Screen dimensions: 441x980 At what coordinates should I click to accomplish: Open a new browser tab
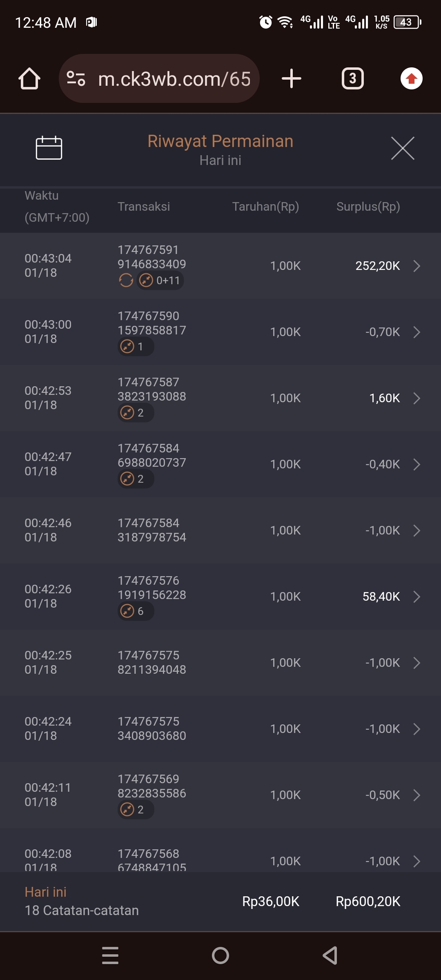pos(292,78)
